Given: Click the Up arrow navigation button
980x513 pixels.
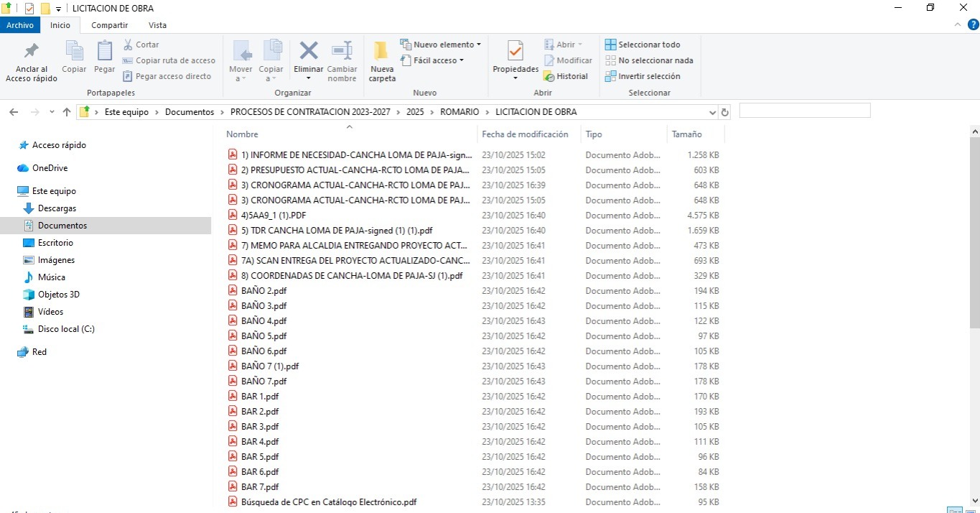Looking at the screenshot, I should coord(67,112).
